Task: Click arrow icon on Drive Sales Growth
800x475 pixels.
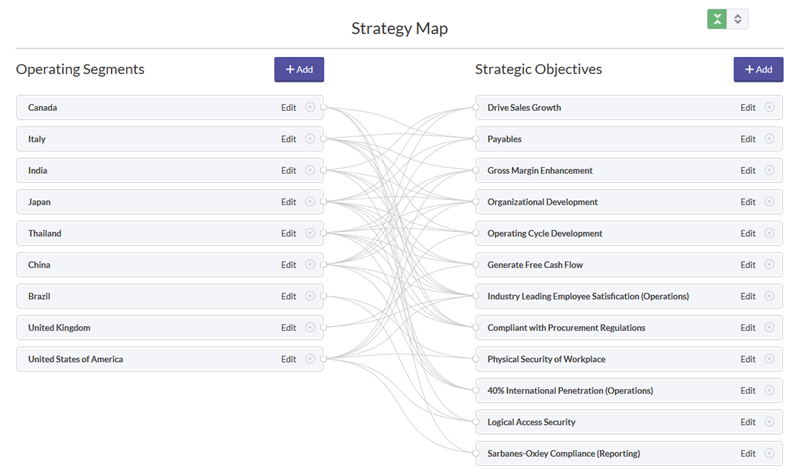Action: 769,107
